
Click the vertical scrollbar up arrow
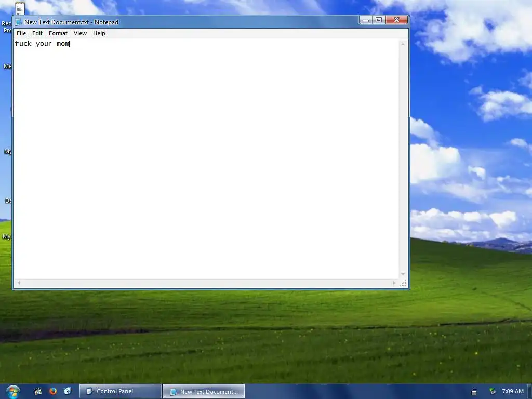click(x=403, y=44)
